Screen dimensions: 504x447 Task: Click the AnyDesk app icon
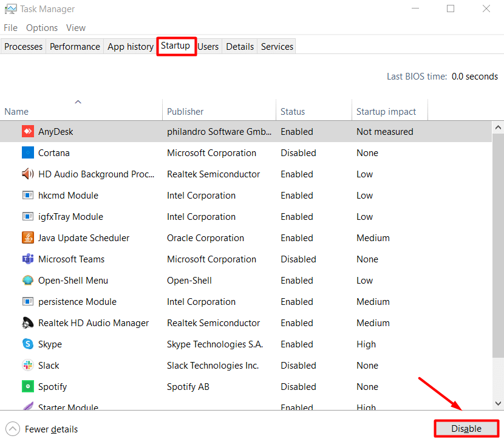pos(28,131)
